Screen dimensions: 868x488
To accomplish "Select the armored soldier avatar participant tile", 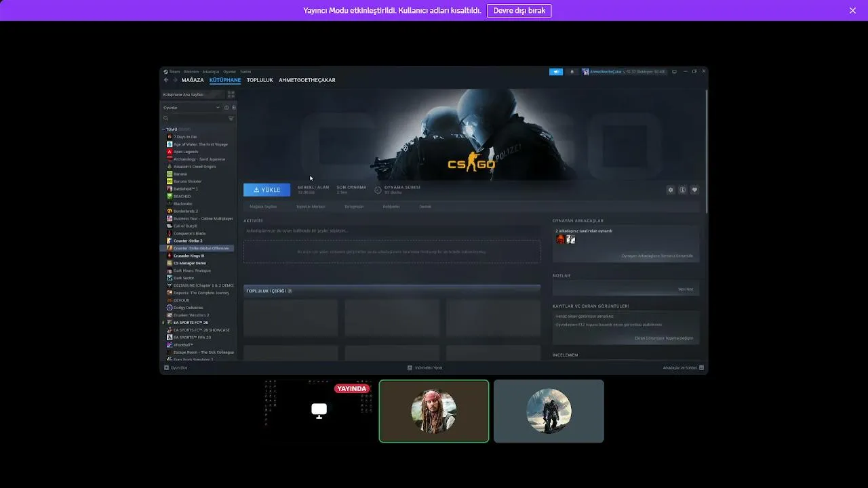I will tap(549, 411).
